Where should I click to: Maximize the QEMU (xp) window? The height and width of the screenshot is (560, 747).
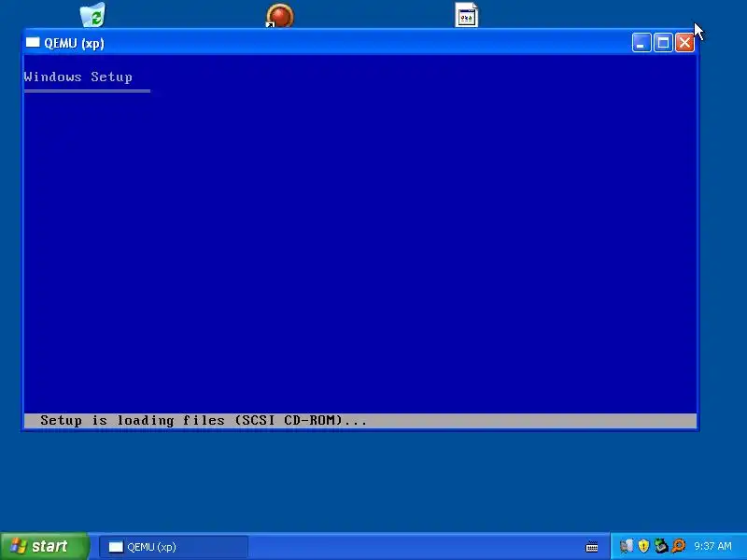click(663, 43)
